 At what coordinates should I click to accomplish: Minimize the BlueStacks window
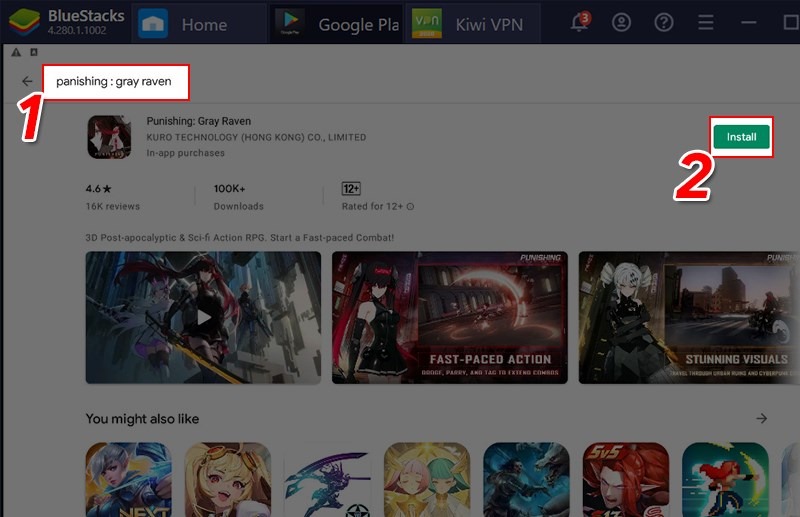pyautogui.click(x=748, y=22)
